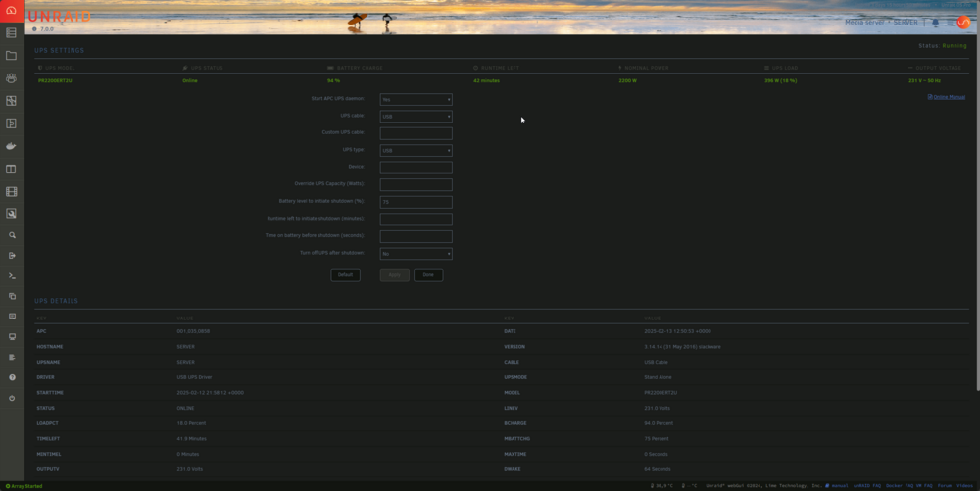Open the unRAID FAQ footer link
This screenshot has width=980, height=491.
pos(867,485)
